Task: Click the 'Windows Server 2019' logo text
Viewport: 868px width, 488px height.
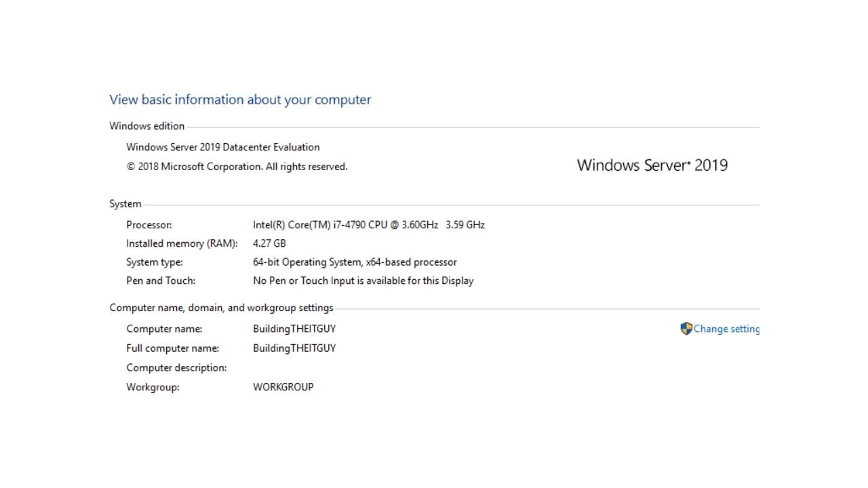Action: (x=652, y=165)
